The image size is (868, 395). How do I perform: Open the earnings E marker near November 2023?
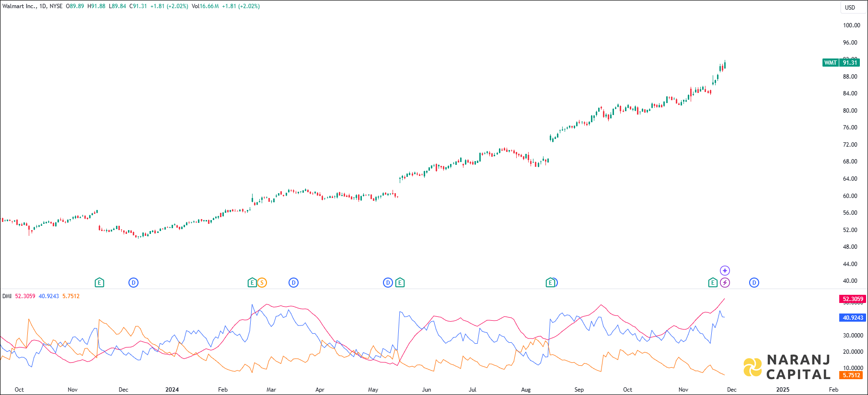point(99,283)
